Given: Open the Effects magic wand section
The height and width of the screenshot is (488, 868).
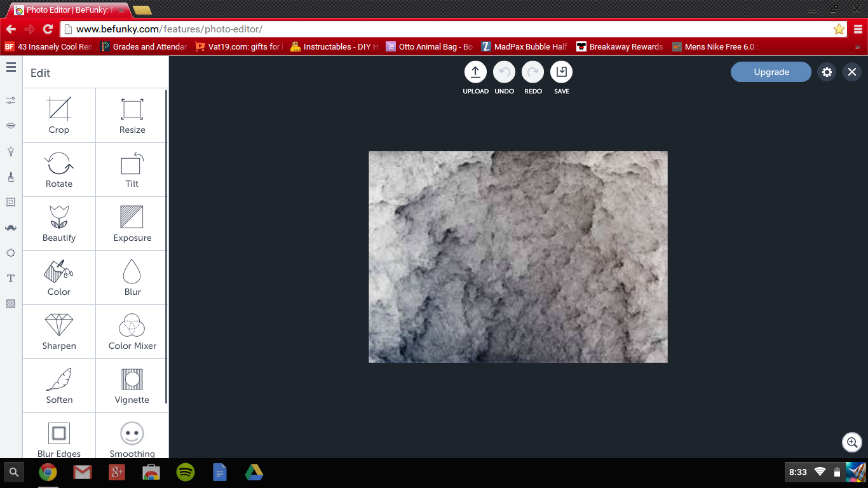Looking at the screenshot, I should [x=11, y=151].
